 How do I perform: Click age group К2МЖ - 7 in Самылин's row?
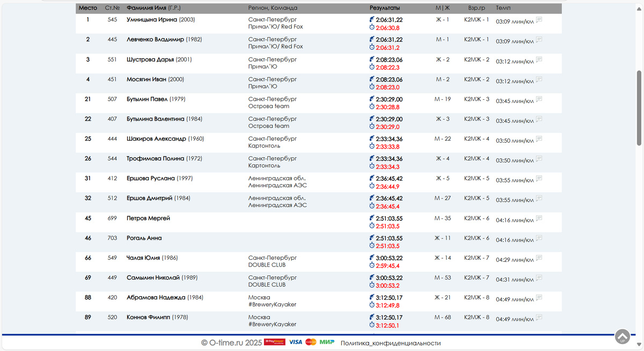pyautogui.click(x=477, y=277)
